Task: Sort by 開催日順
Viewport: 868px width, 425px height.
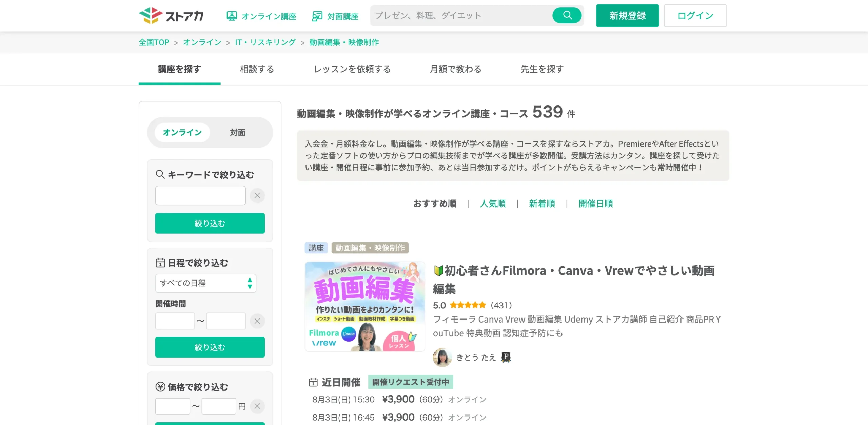Action: 596,204
